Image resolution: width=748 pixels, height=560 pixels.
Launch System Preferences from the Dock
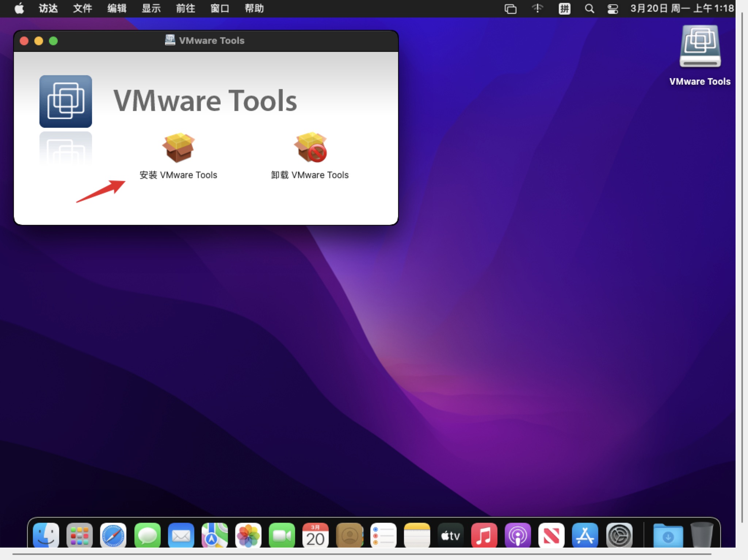[x=619, y=536]
